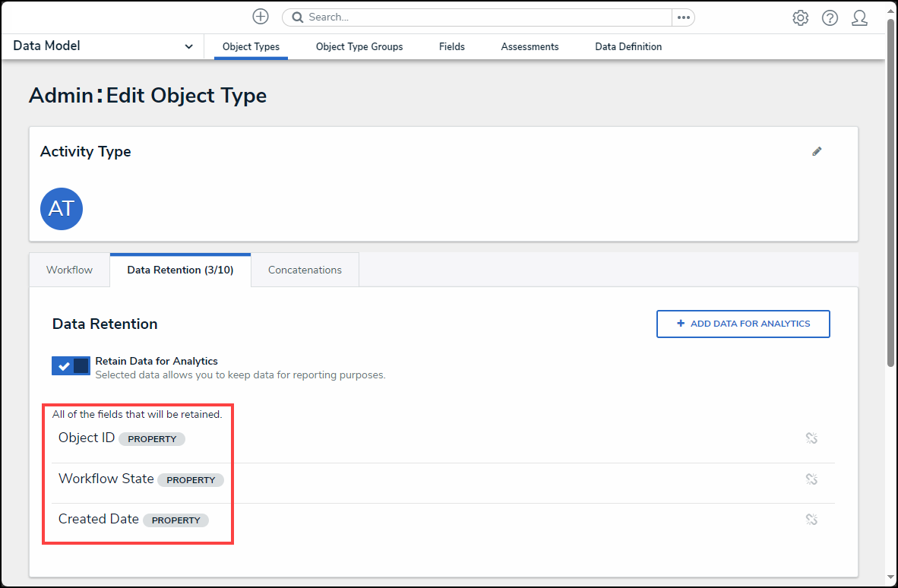Disable the Retain Data for Analytics toggle
The height and width of the screenshot is (588, 898).
pyautogui.click(x=71, y=365)
